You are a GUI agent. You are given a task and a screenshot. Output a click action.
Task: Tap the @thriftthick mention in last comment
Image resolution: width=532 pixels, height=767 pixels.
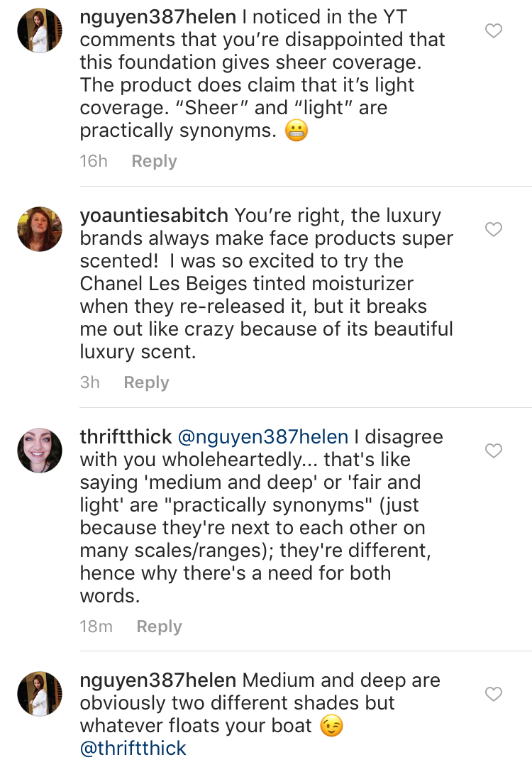[133, 749]
